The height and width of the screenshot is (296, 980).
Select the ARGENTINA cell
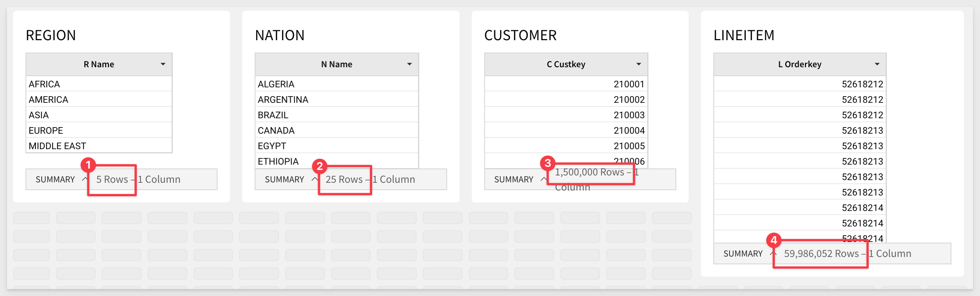pyautogui.click(x=337, y=99)
